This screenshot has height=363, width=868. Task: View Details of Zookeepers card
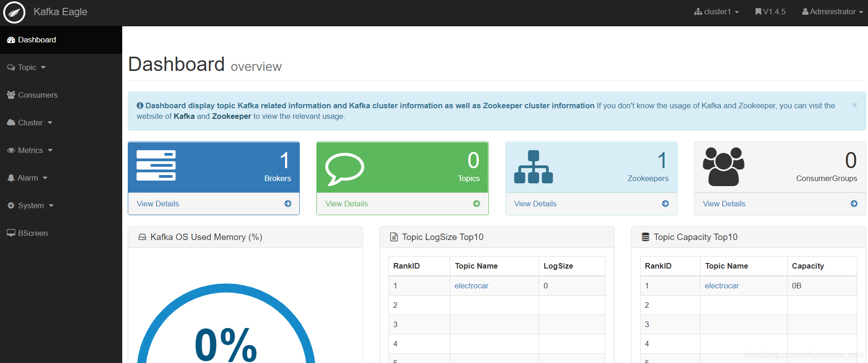point(535,204)
